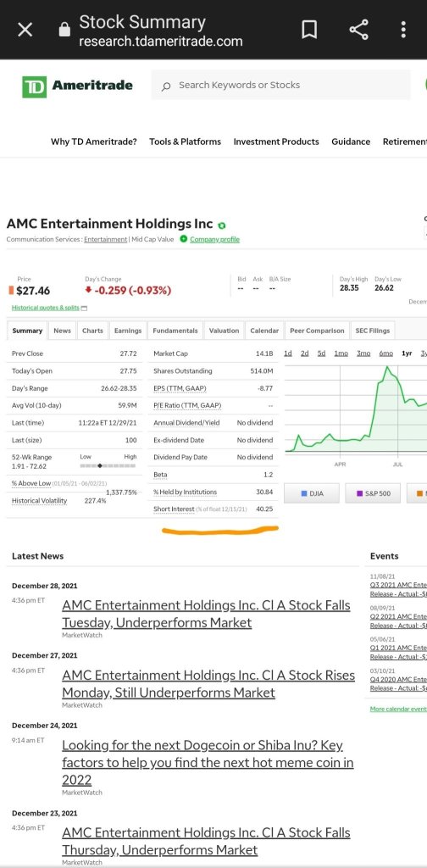Screen dimensions: 427x868
Task: Toggle DJIA comparison on chart
Action: point(312,493)
